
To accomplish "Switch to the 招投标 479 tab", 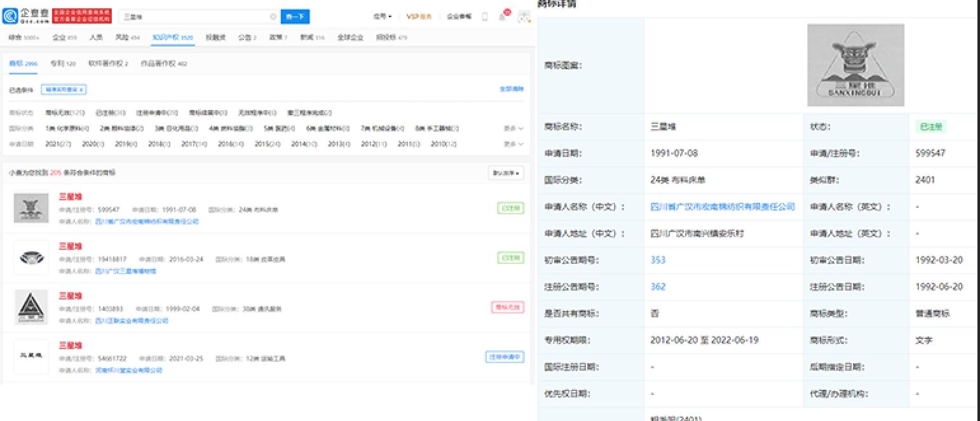I will [x=391, y=38].
